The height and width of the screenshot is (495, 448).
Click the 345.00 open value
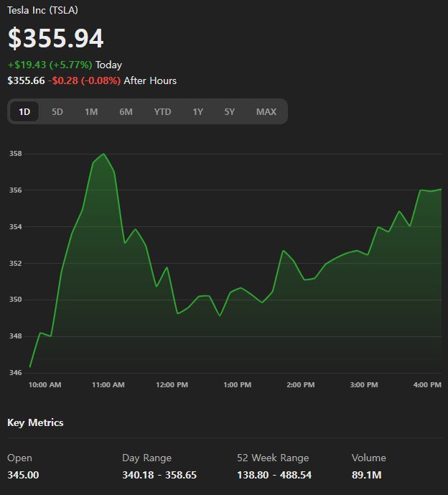pyautogui.click(x=23, y=475)
